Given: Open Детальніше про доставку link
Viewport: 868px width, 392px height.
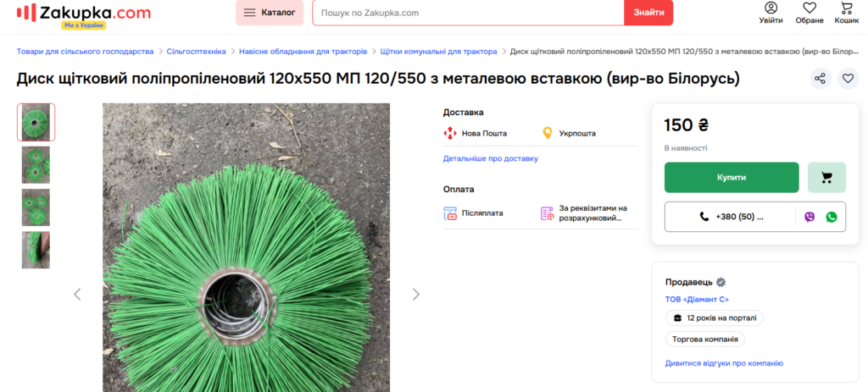Looking at the screenshot, I should 491,158.
